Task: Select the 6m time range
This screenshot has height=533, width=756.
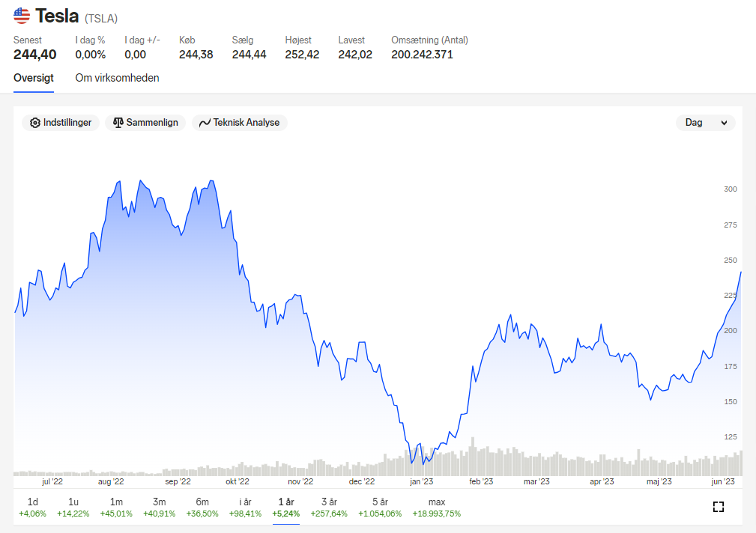Action: point(202,508)
